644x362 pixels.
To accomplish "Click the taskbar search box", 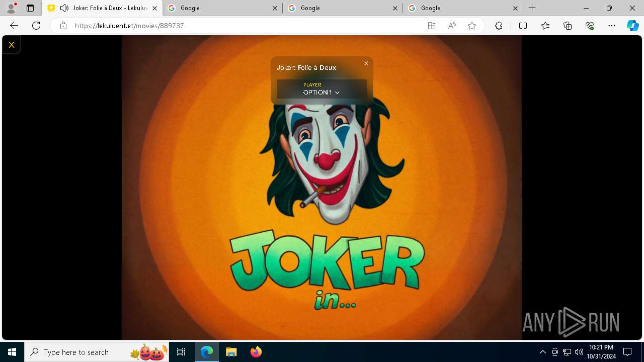I will 97,352.
